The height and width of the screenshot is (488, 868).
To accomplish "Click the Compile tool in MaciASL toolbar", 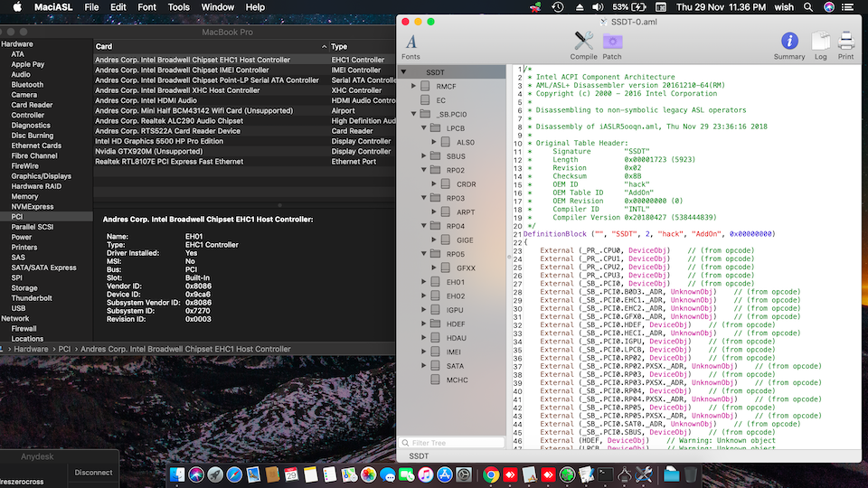I will coord(583,45).
